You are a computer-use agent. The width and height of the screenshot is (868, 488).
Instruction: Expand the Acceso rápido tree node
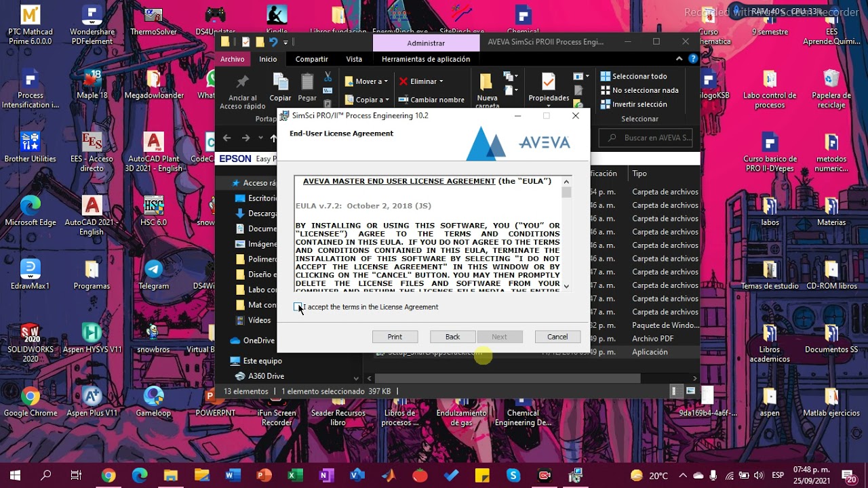point(224,183)
